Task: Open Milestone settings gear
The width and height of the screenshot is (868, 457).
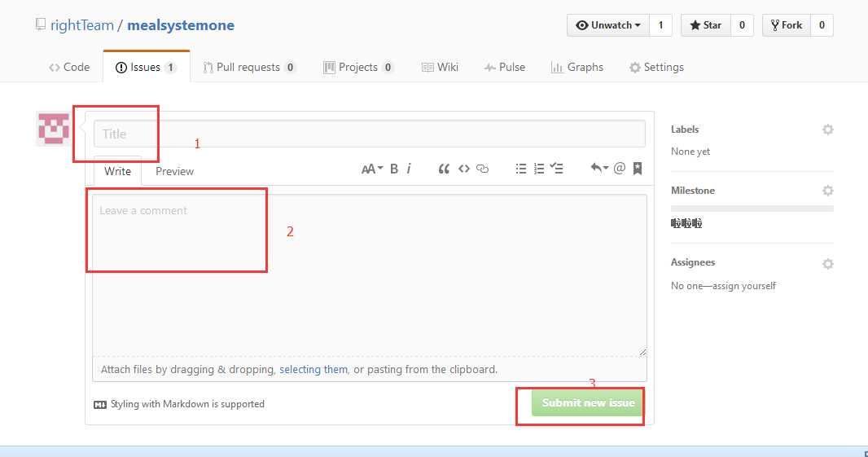Action: 827,191
